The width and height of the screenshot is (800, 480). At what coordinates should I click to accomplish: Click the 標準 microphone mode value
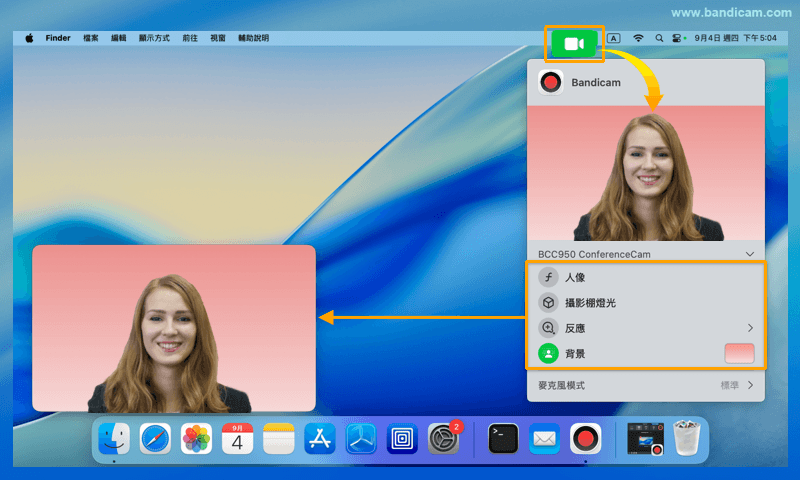730,385
